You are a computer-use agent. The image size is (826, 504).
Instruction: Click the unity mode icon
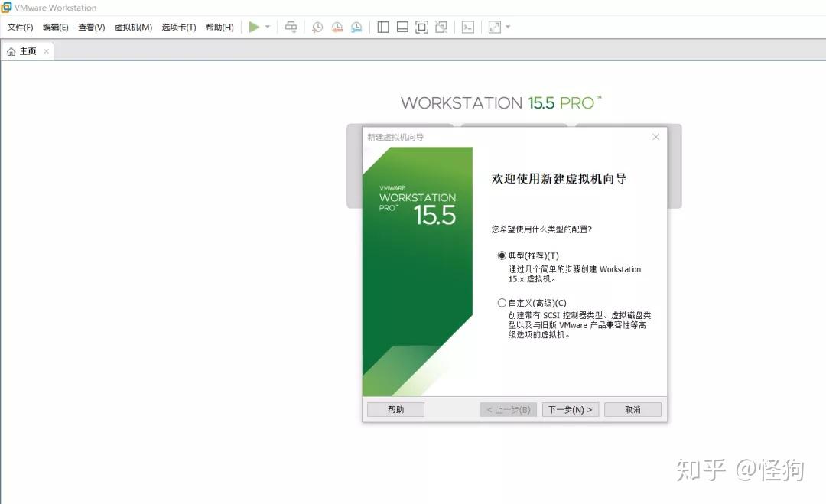441,28
